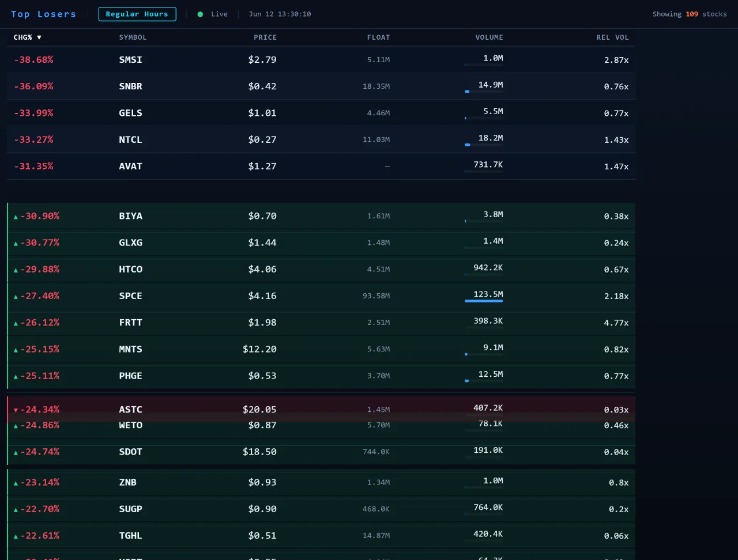The height and width of the screenshot is (560, 738).
Task: Select the PHGE symbol
Action: pyautogui.click(x=130, y=376)
